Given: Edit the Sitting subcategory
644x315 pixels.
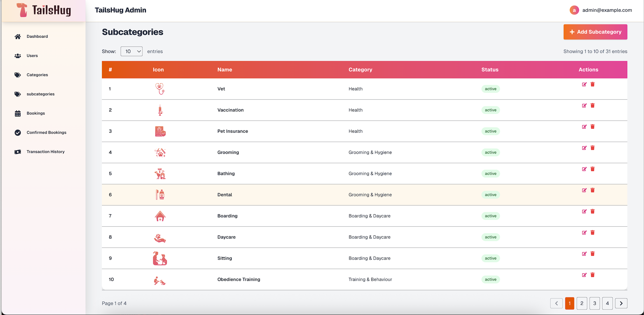Looking at the screenshot, I should [584, 254].
